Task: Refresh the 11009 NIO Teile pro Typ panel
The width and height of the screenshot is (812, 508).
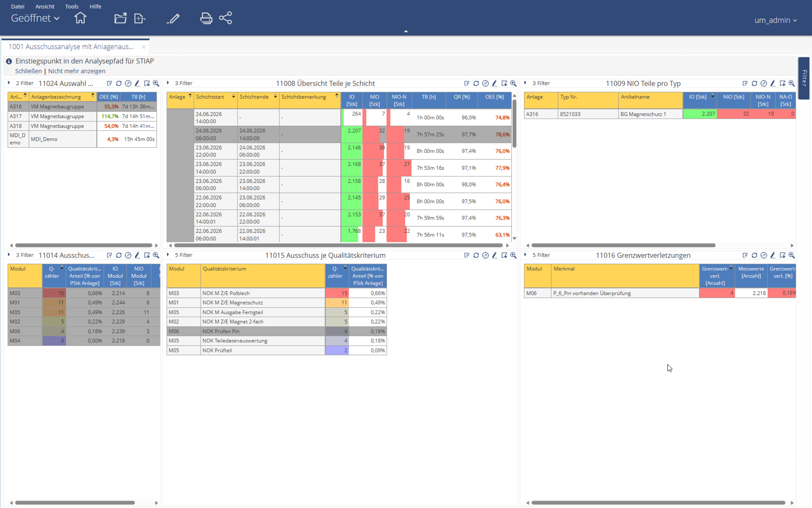Action: 754,83
